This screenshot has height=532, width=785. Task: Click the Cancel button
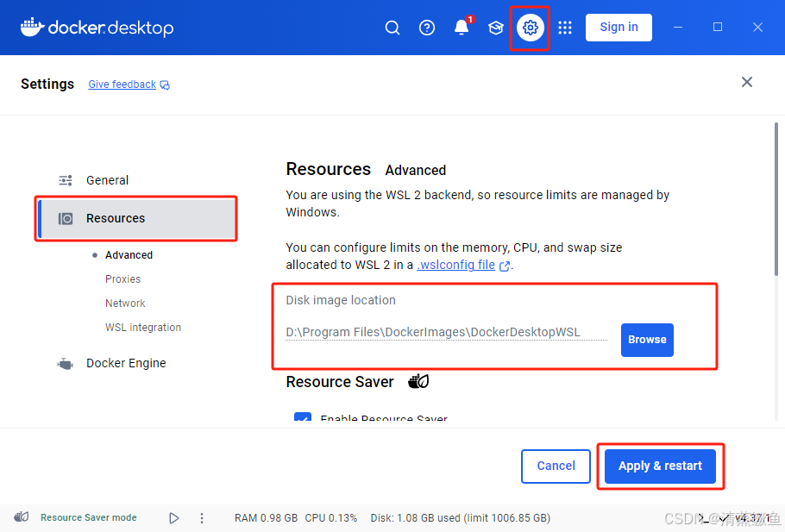click(556, 466)
